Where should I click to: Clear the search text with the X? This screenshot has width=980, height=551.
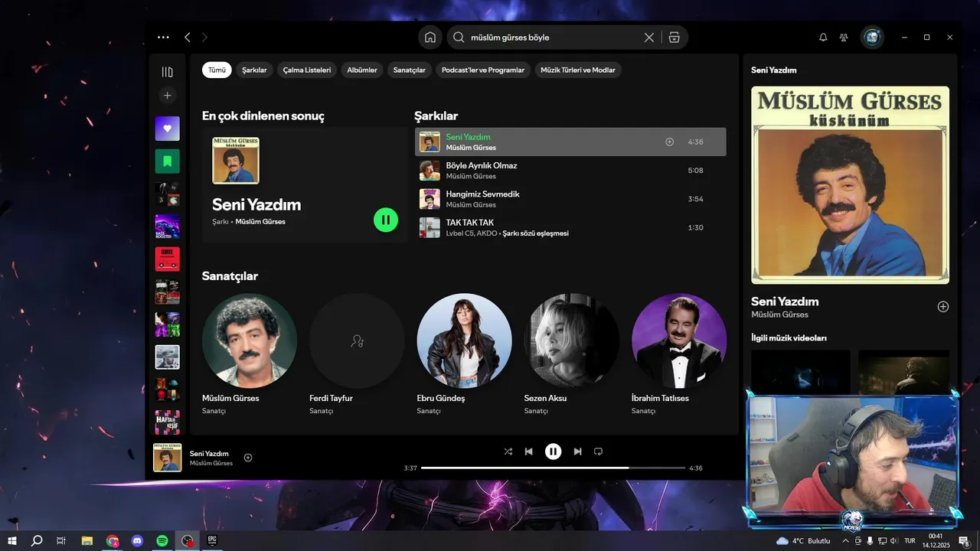click(x=649, y=37)
